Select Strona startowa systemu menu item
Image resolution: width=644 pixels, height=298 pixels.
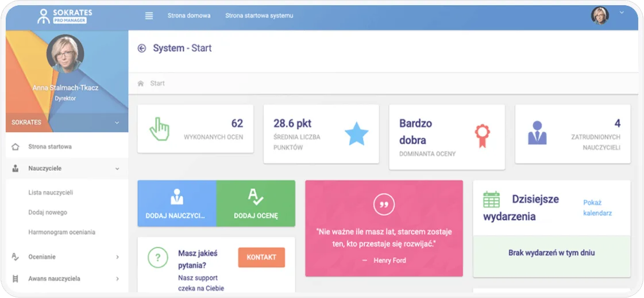coord(259,16)
